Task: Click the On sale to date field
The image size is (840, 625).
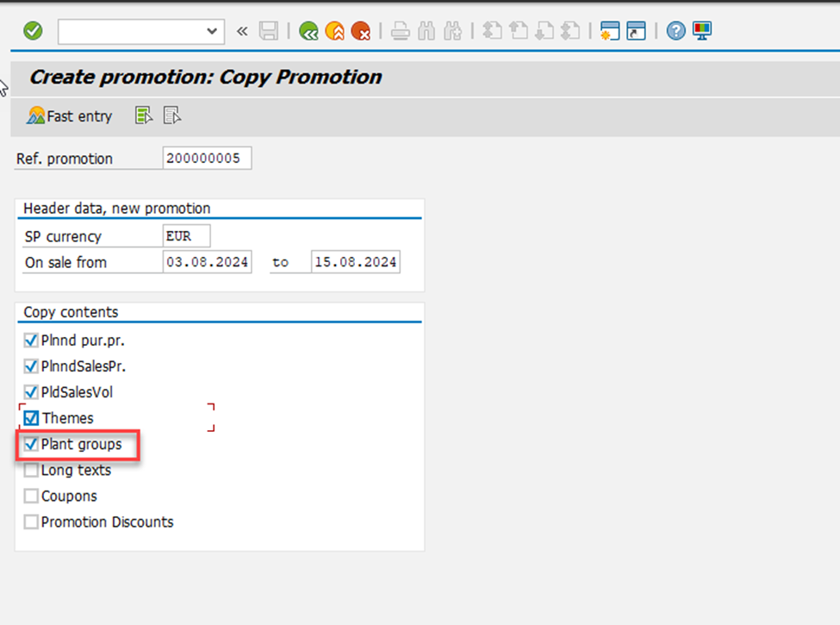Action: [x=356, y=262]
